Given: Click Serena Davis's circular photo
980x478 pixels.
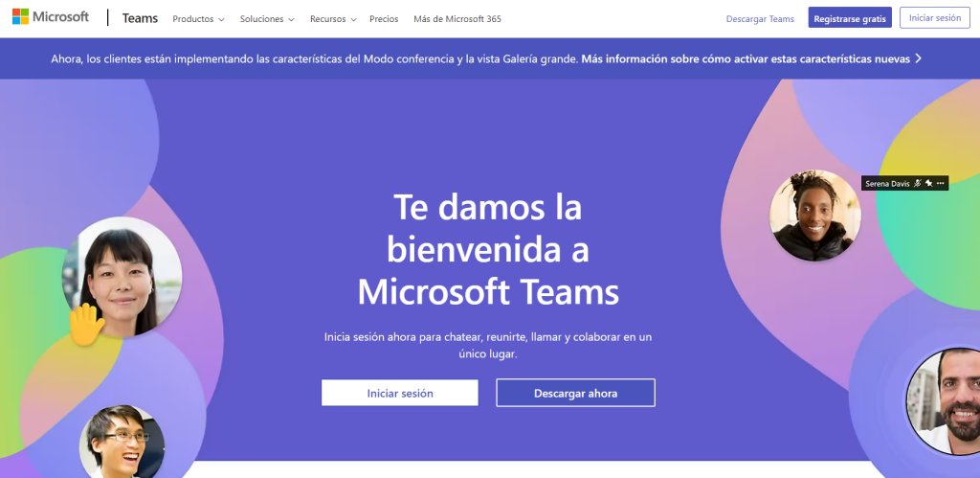Looking at the screenshot, I should 815,216.
